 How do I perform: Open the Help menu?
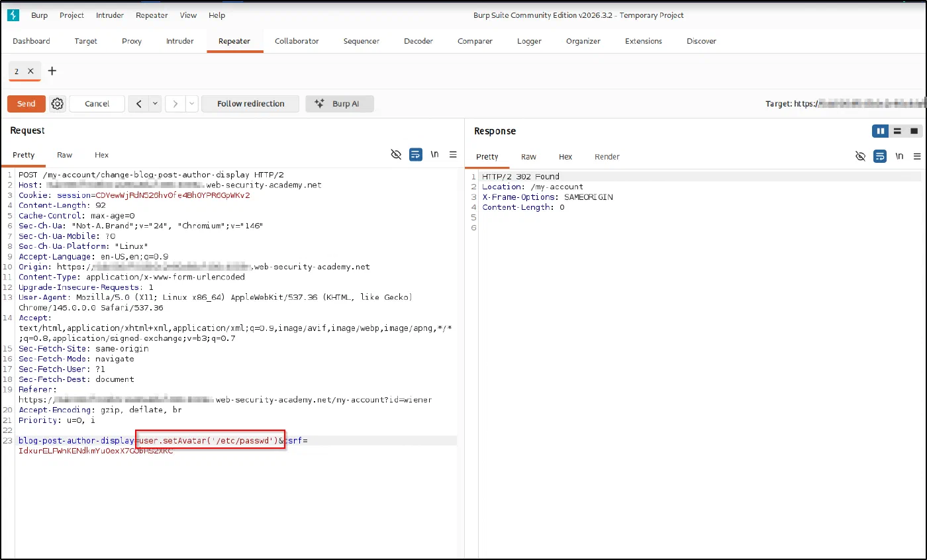(x=217, y=15)
